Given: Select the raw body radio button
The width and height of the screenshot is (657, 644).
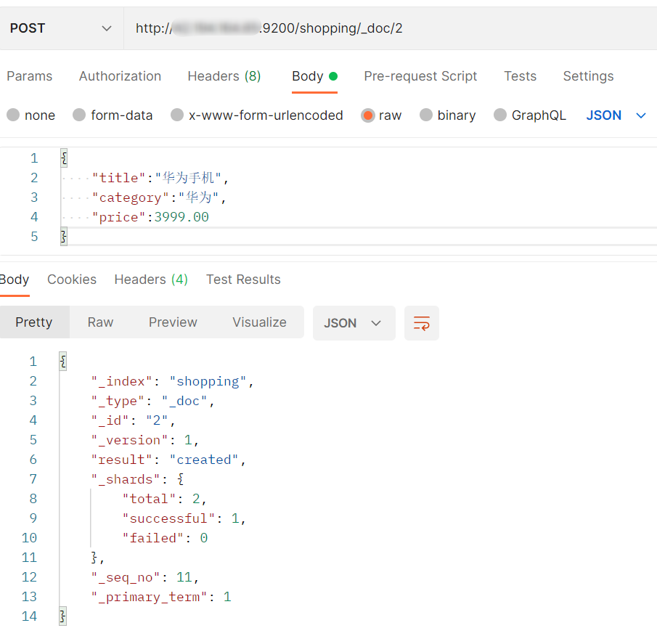Looking at the screenshot, I should coord(368,115).
